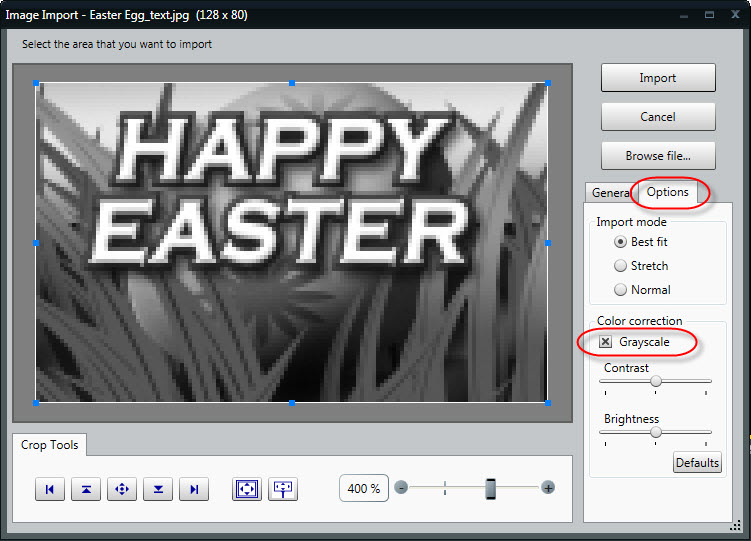This screenshot has height=541, width=751.
Task: Reset color correction with Defaults
Action: click(x=697, y=462)
